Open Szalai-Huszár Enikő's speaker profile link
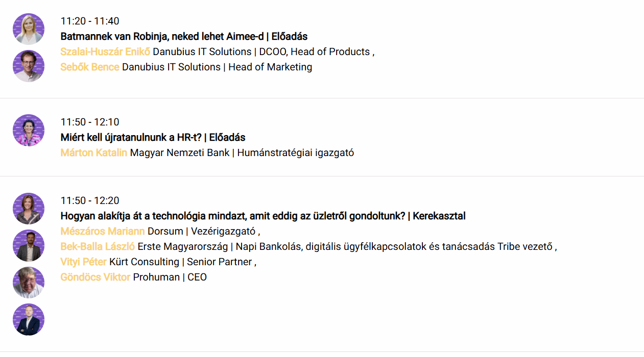The height and width of the screenshot is (357, 644). coord(105,52)
